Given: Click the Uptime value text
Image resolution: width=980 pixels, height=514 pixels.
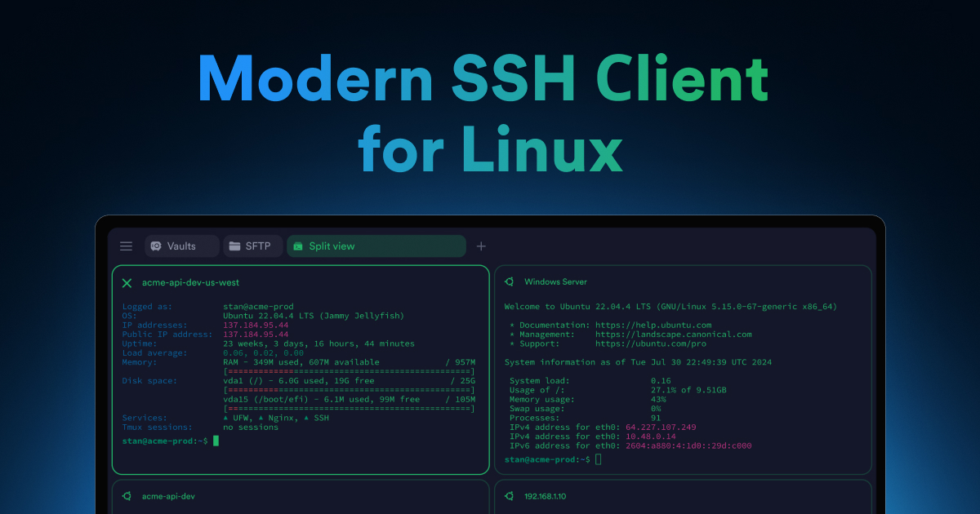Looking at the screenshot, I should [319, 343].
